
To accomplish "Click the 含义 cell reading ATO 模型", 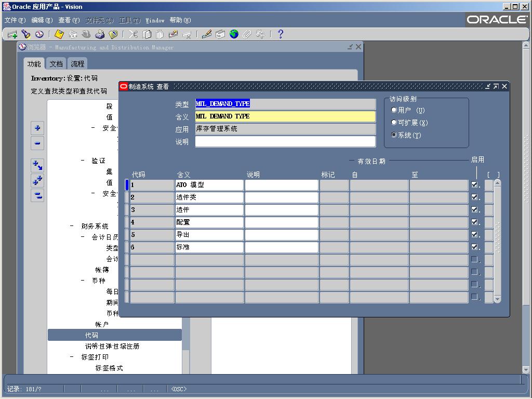I will pos(209,185).
